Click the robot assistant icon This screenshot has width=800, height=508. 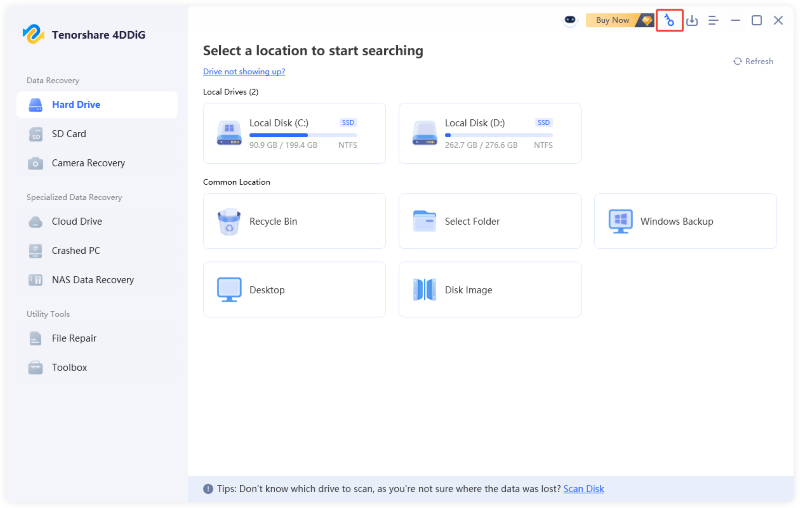click(570, 20)
